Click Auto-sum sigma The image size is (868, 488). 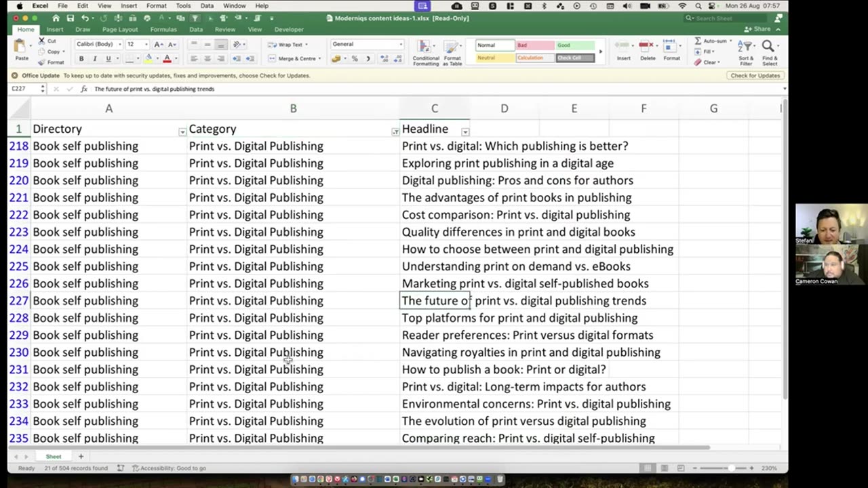click(x=698, y=41)
